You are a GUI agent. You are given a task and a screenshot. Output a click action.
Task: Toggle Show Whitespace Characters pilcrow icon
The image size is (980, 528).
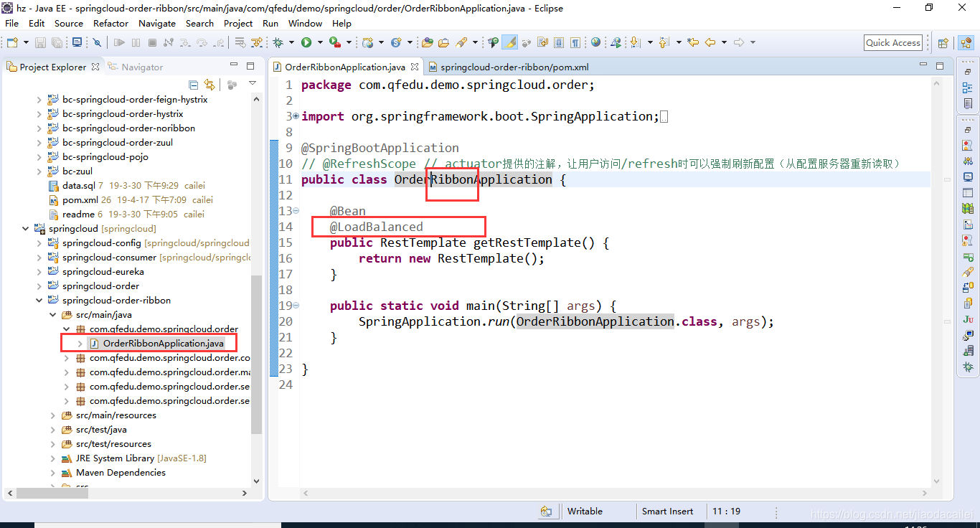[x=575, y=42]
